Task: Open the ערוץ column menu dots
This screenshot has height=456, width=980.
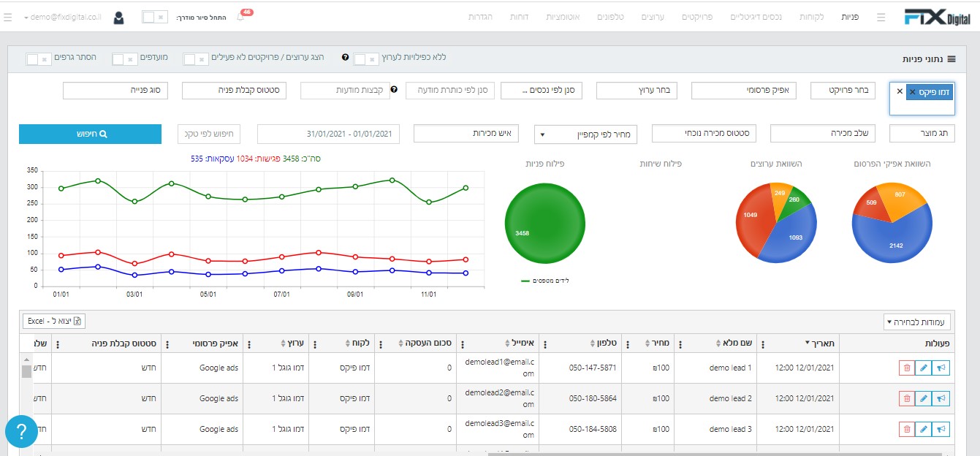Action: pos(248,343)
